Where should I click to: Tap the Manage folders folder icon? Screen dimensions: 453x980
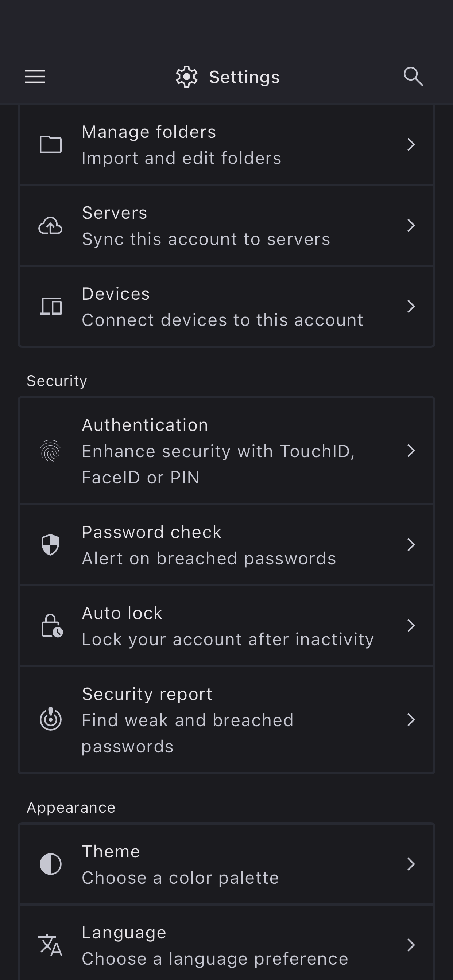pos(51,145)
